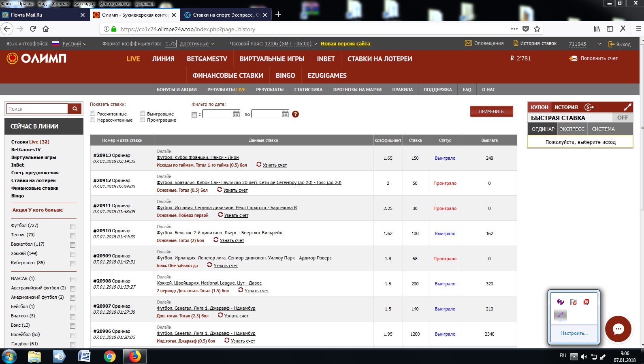
Task: Bookmark this page with star icon
Action: [537, 29]
